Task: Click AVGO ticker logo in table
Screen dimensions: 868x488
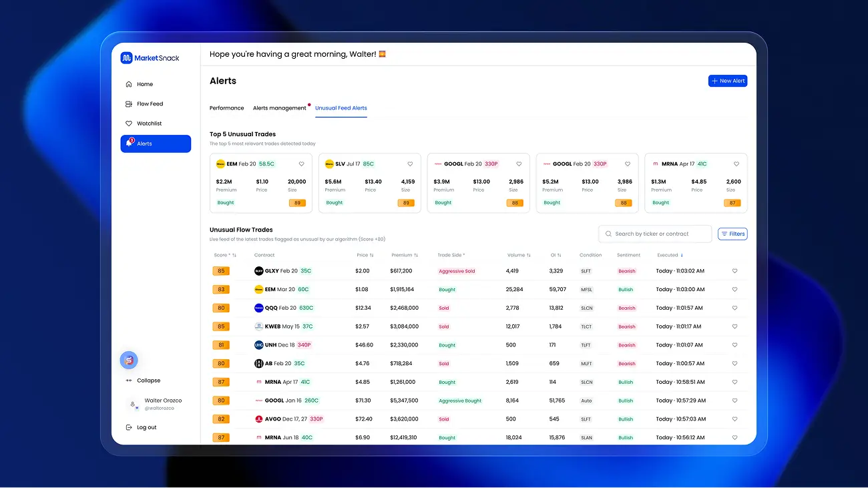Action: (259, 419)
